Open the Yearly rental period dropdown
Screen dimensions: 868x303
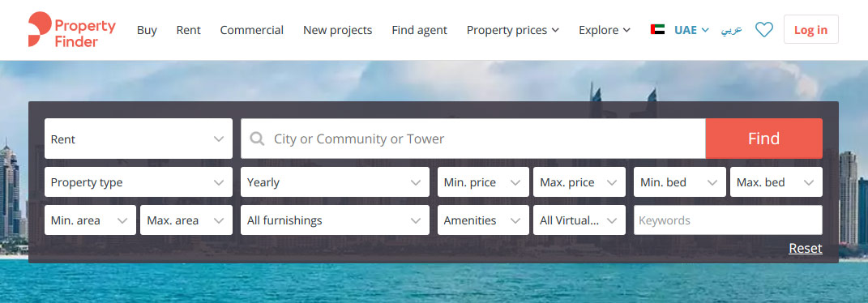tap(335, 182)
